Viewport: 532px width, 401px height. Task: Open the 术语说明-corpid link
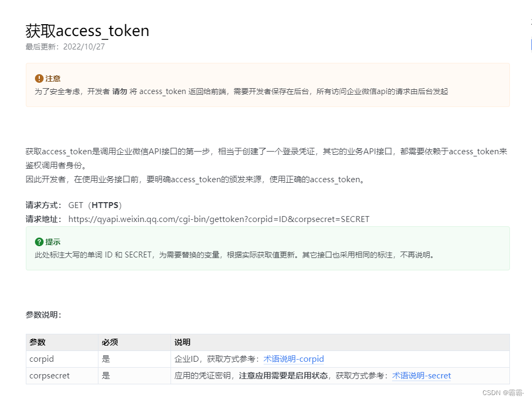point(294,359)
